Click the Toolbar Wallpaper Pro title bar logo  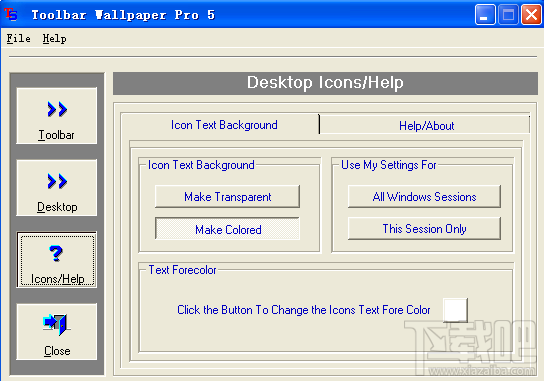(x=11, y=15)
